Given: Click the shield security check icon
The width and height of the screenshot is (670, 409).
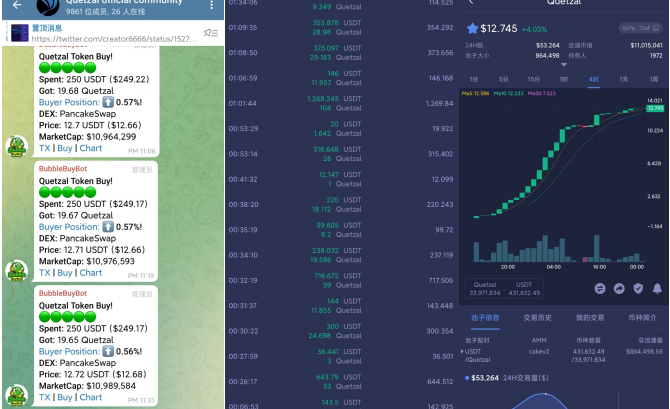Looking at the screenshot, I should coord(638,288).
